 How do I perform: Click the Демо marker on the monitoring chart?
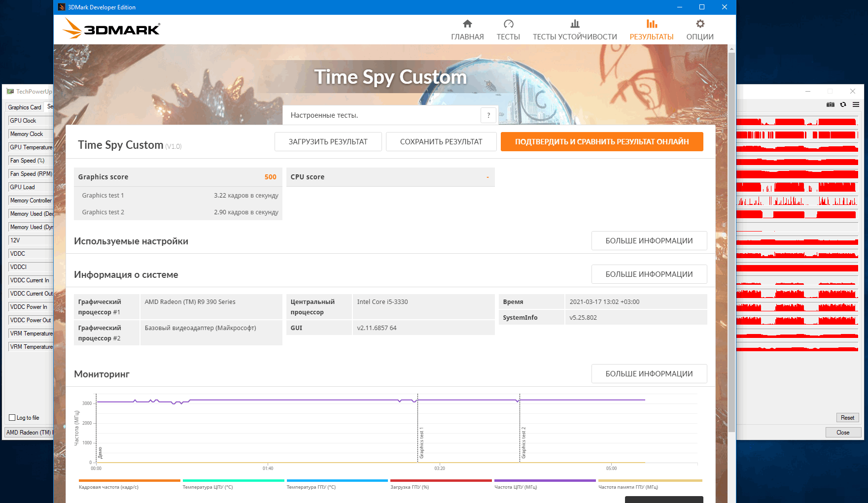click(100, 452)
